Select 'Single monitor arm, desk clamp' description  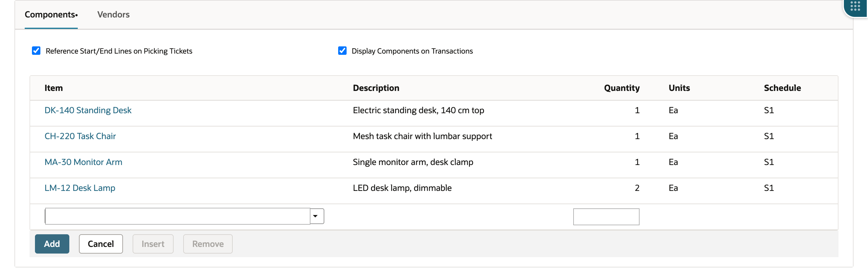[x=413, y=162]
